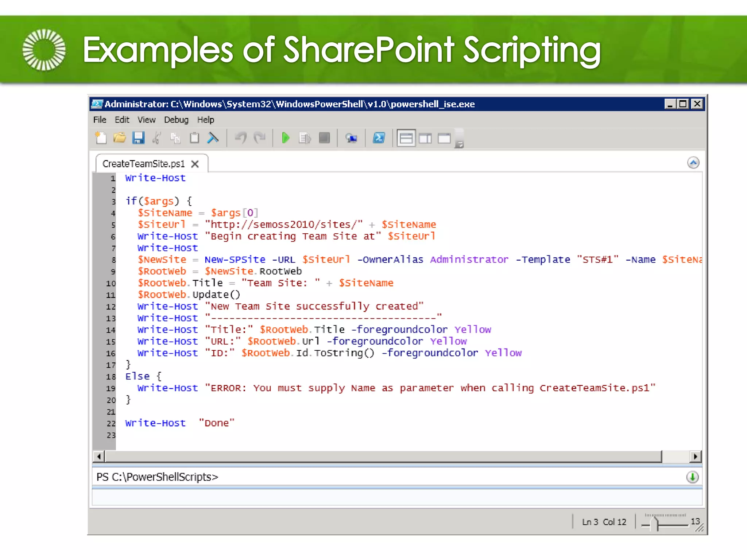Expand toolbar overflow options dropdown

point(460,145)
